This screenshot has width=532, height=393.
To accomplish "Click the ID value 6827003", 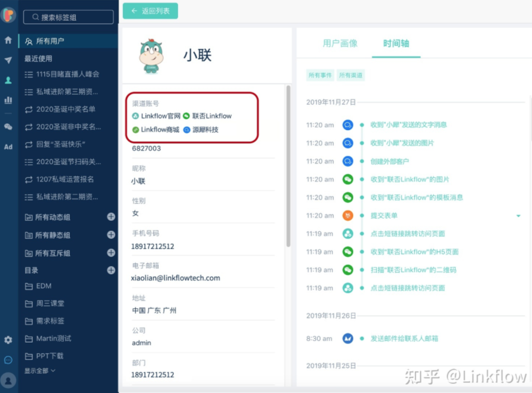I will point(146,148).
